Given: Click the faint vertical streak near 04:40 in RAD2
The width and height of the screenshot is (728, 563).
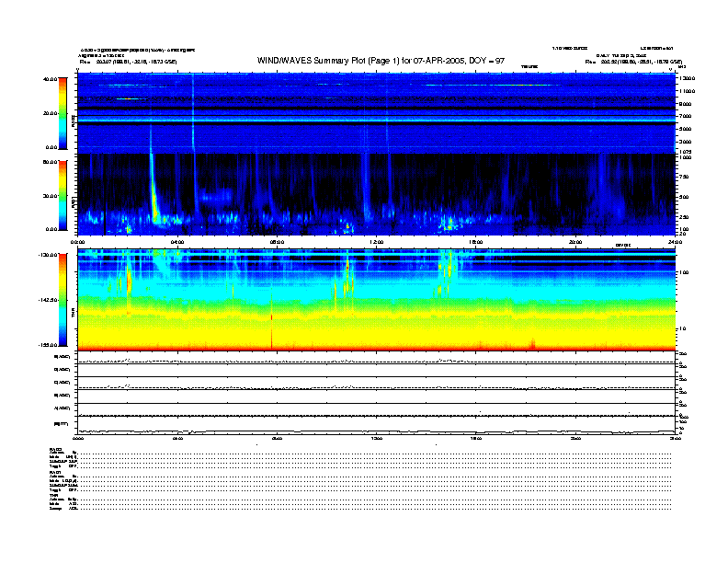Looking at the screenshot, I should pos(193,113).
